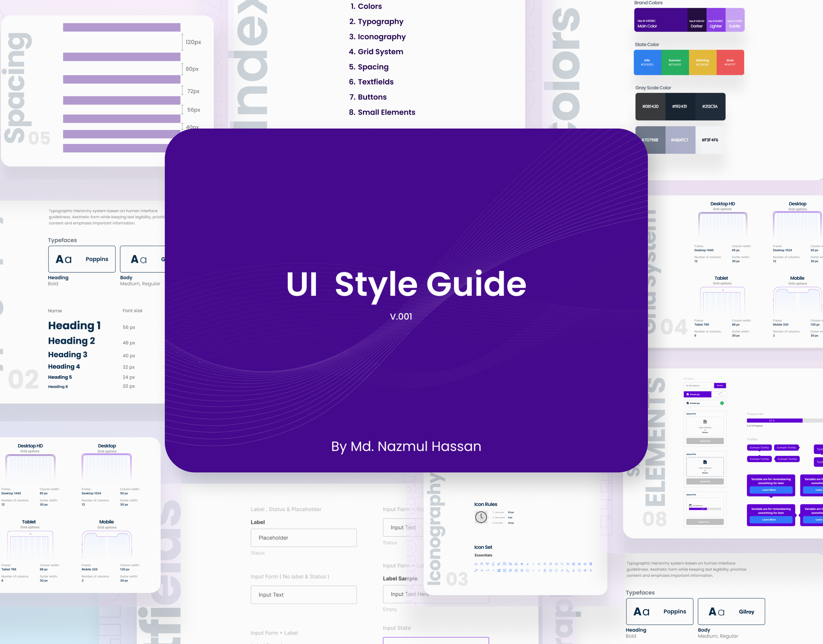Image resolution: width=823 pixels, height=644 pixels.
Task: Click '8. Small Elements' in the index
Action: pyautogui.click(x=382, y=112)
